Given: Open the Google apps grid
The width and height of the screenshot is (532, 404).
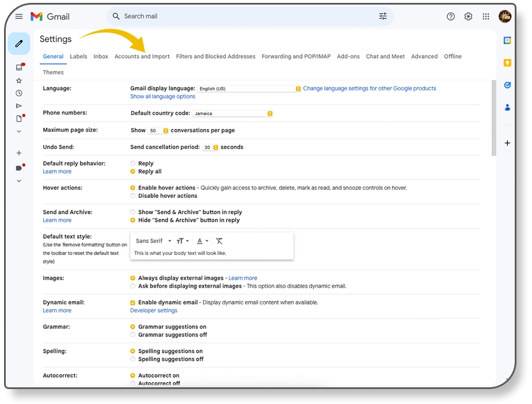Looking at the screenshot, I should coord(486,17).
